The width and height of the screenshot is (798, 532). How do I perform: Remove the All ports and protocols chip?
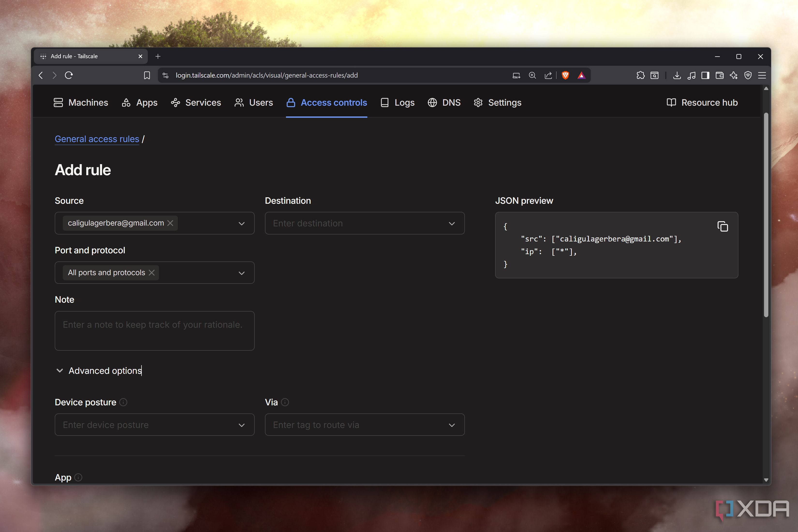pos(152,273)
